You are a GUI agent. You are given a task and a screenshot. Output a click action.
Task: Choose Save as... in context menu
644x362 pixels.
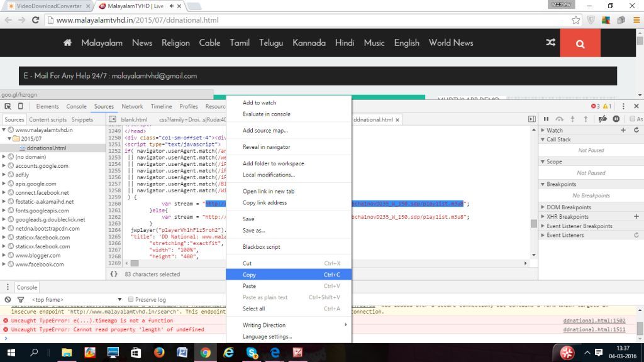point(289,230)
